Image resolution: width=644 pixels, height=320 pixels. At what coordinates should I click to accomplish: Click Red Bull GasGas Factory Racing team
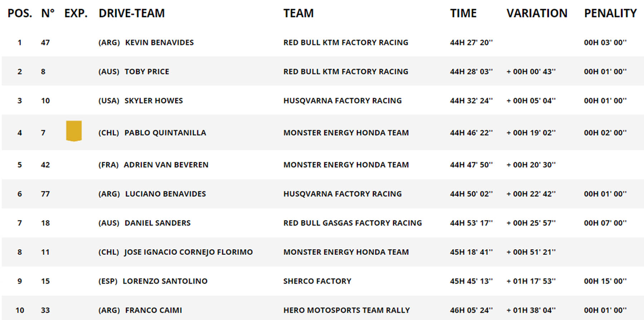coord(352,223)
